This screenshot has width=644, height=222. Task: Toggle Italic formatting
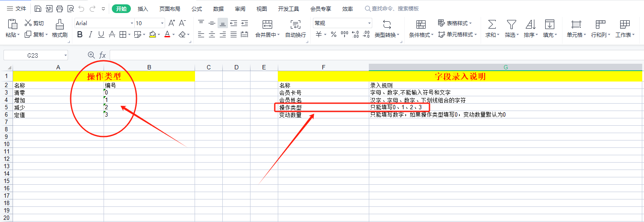pyautogui.click(x=91, y=35)
